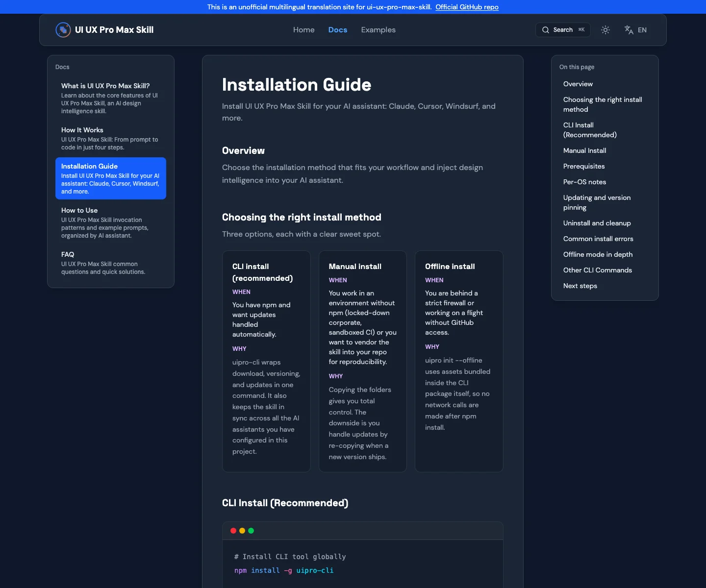706x588 pixels.
Task: Jump to Manual Install section
Action: coord(584,150)
